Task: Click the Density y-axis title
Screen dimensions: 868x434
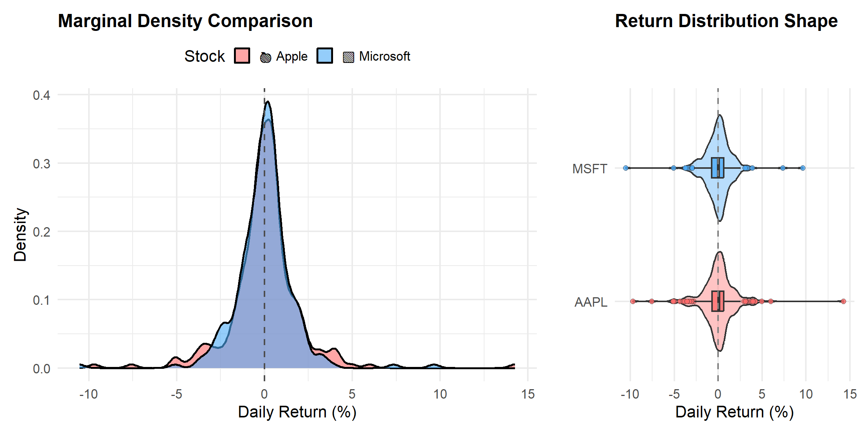Action: pos(20,234)
